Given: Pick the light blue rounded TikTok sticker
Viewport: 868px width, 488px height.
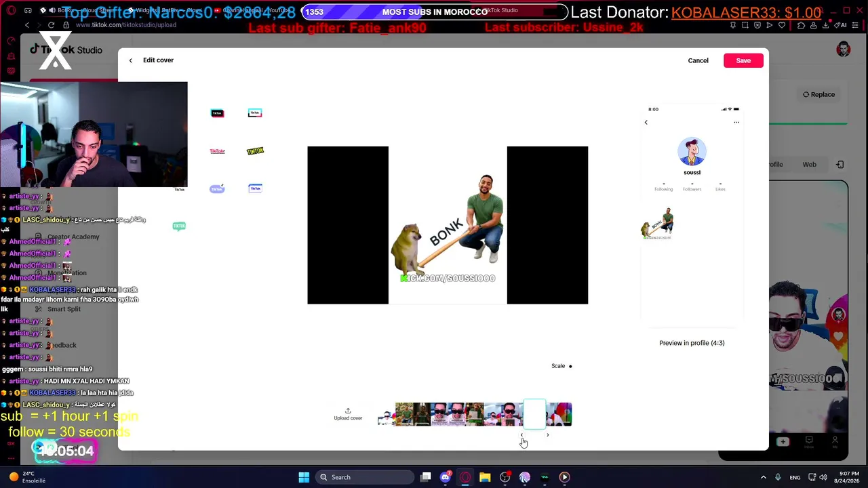Looking at the screenshot, I should [217, 188].
